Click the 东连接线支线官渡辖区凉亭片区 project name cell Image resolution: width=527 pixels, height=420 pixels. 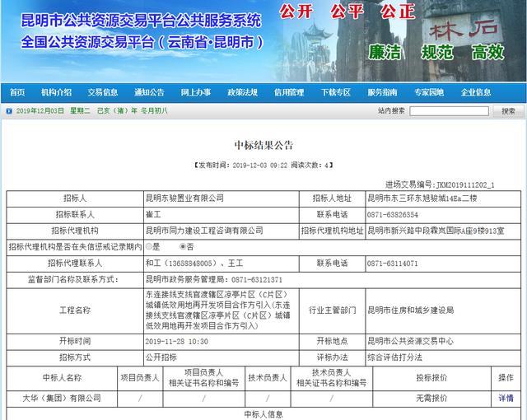pyautogui.click(x=221, y=310)
